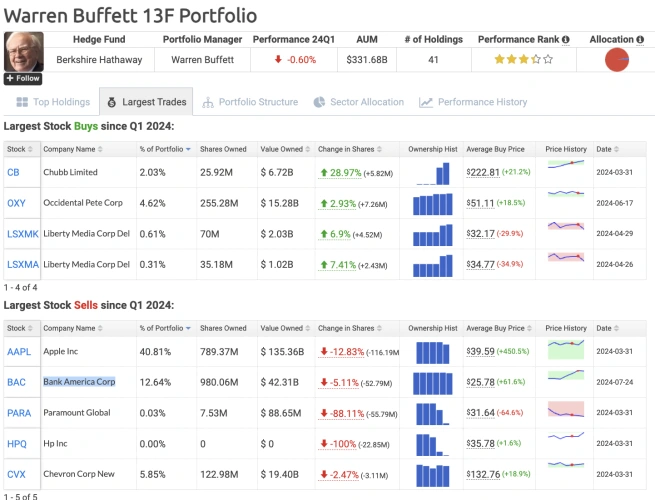Open the Sector Allocation tab
Viewport: 655px width, 500px height.
tap(359, 102)
